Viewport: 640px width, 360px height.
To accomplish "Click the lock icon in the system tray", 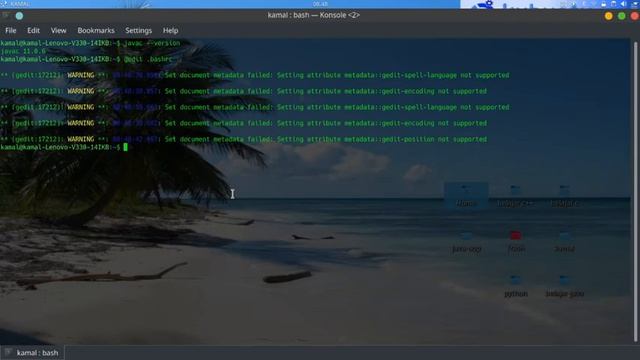I will (604, 4).
